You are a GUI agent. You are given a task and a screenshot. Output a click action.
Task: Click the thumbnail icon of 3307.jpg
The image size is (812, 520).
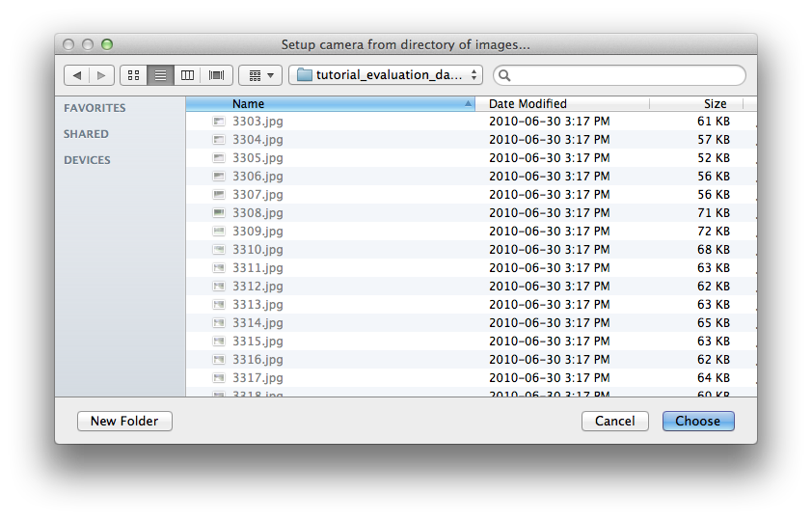(219, 195)
